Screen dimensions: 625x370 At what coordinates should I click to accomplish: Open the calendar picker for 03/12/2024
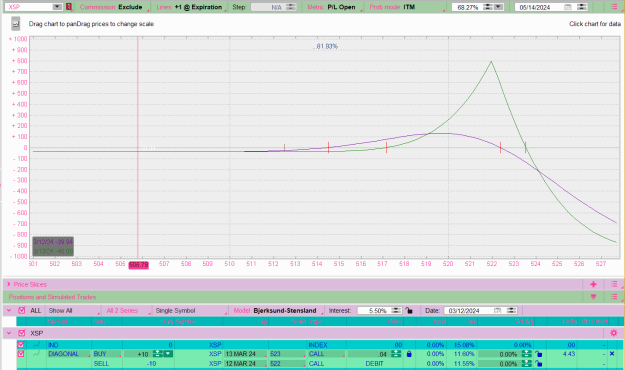point(497,310)
